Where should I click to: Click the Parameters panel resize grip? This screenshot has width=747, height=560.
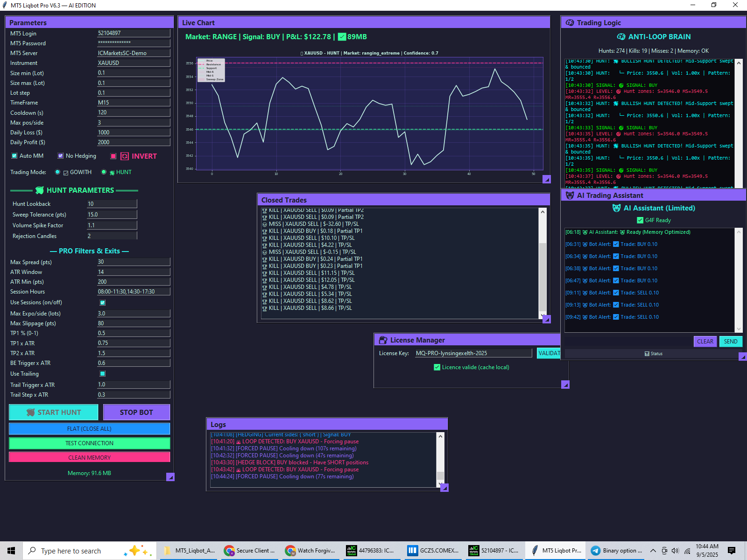pos(170,477)
